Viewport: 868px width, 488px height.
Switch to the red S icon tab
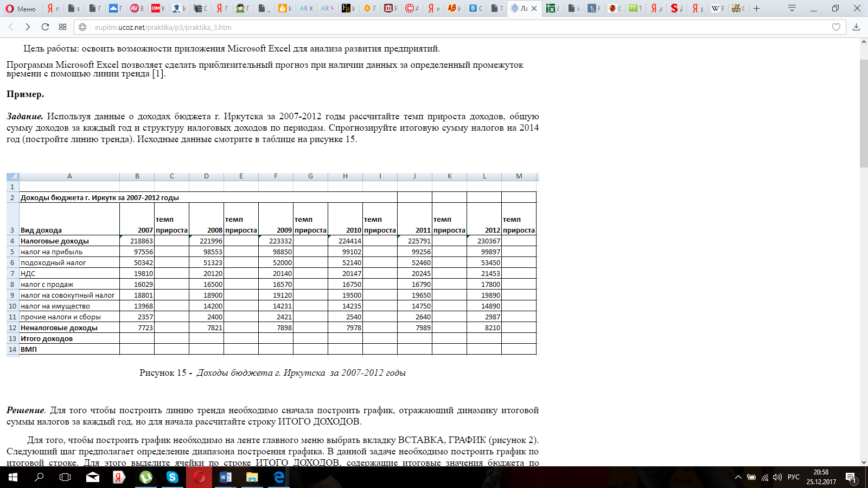(x=676, y=8)
